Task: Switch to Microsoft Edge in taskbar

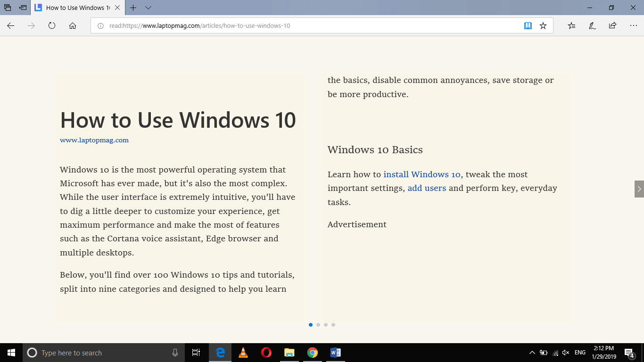Action: coord(220,353)
